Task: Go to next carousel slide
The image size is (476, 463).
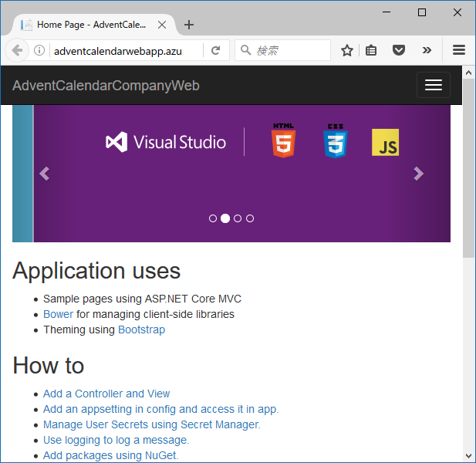Action: pos(418,174)
